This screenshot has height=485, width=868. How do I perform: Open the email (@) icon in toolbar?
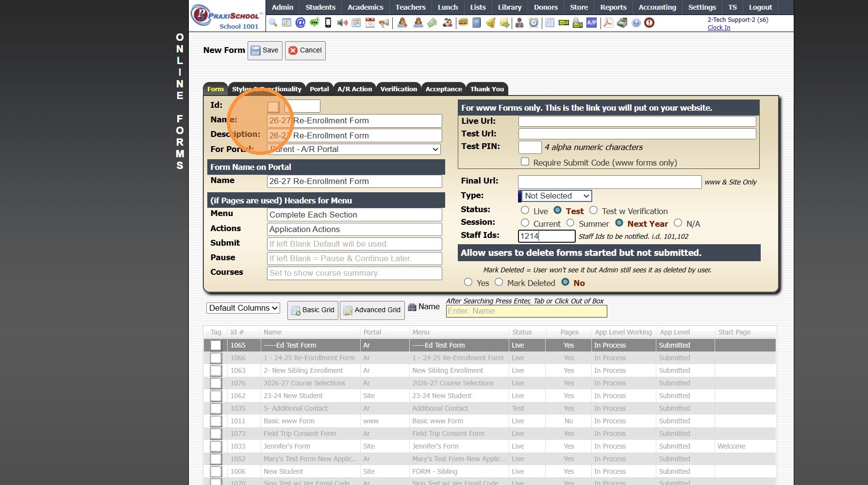[300, 23]
